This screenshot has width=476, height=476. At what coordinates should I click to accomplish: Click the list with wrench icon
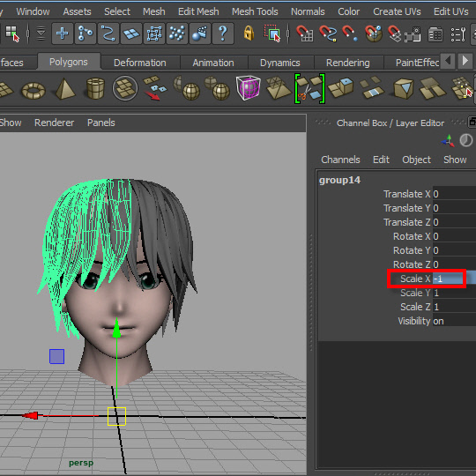[458, 34]
